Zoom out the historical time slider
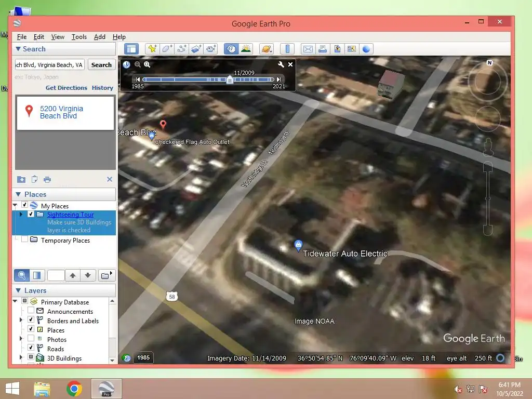This screenshot has width=532, height=399. click(137, 64)
